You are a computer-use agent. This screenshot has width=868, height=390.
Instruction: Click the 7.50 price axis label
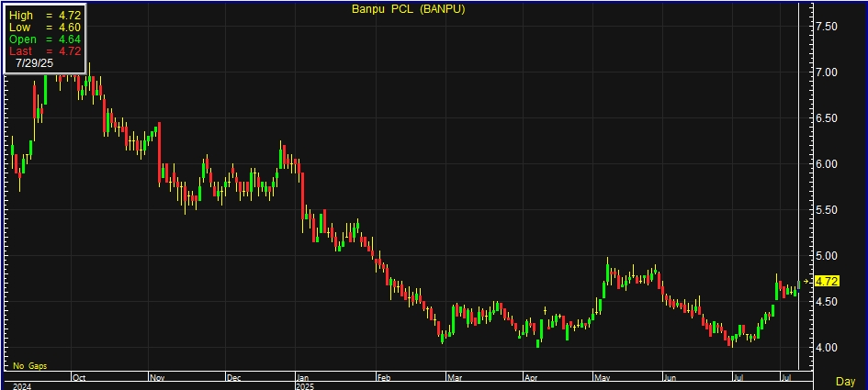coord(826,27)
